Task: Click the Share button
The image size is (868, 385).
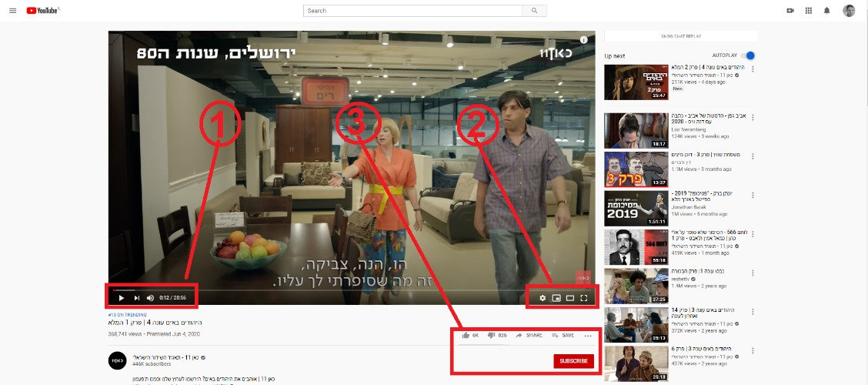Action: 529,335
